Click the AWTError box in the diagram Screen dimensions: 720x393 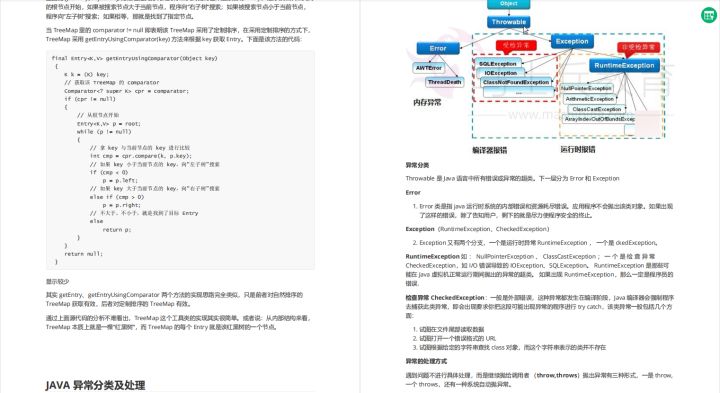428,67
